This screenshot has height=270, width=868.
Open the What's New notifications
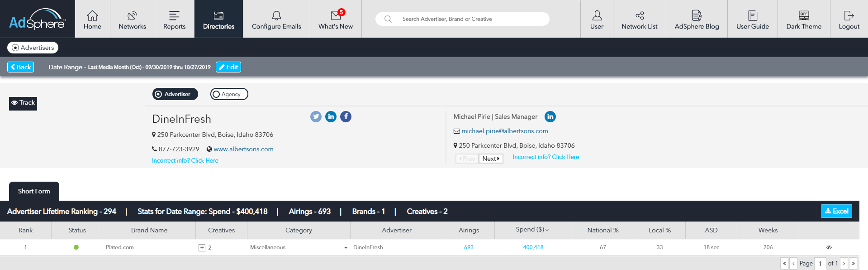(x=336, y=19)
